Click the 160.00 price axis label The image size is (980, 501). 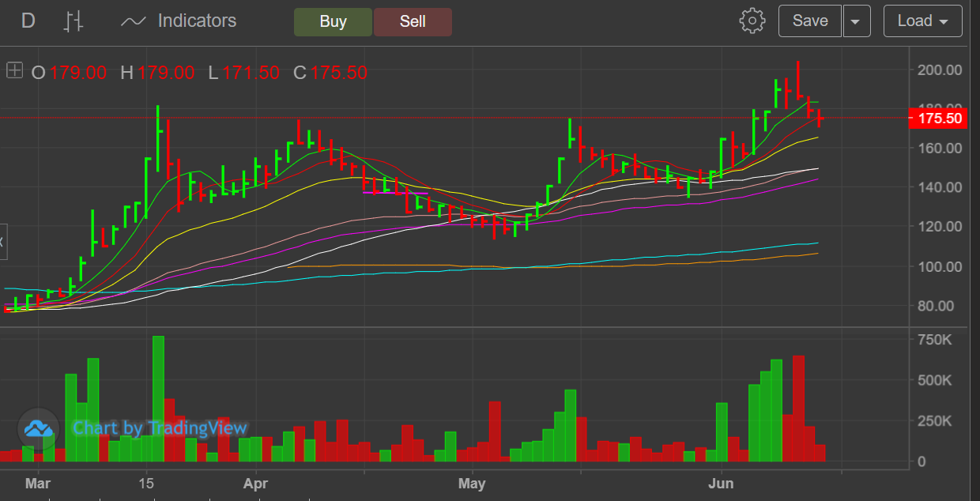940,148
